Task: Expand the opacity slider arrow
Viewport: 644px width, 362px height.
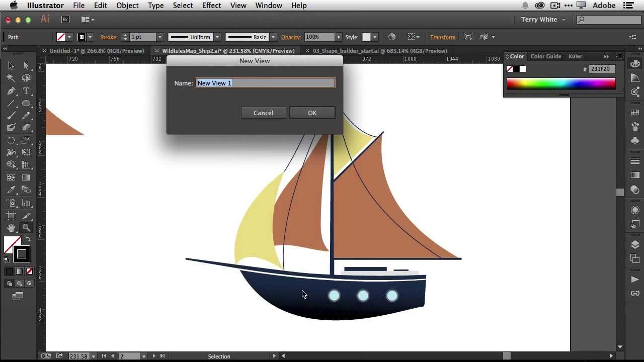Action: click(x=339, y=37)
